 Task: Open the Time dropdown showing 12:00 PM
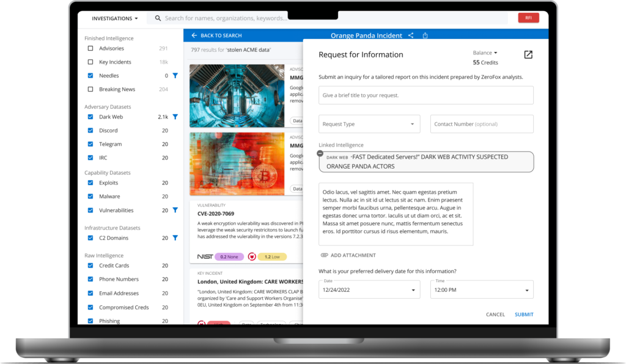(x=482, y=289)
